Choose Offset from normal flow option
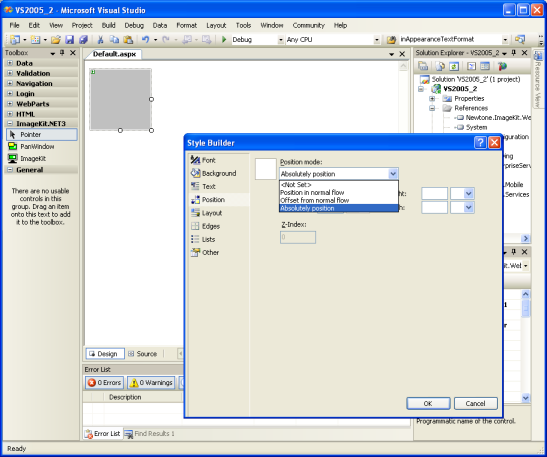This screenshot has width=547, height=457. coord(338,200)
